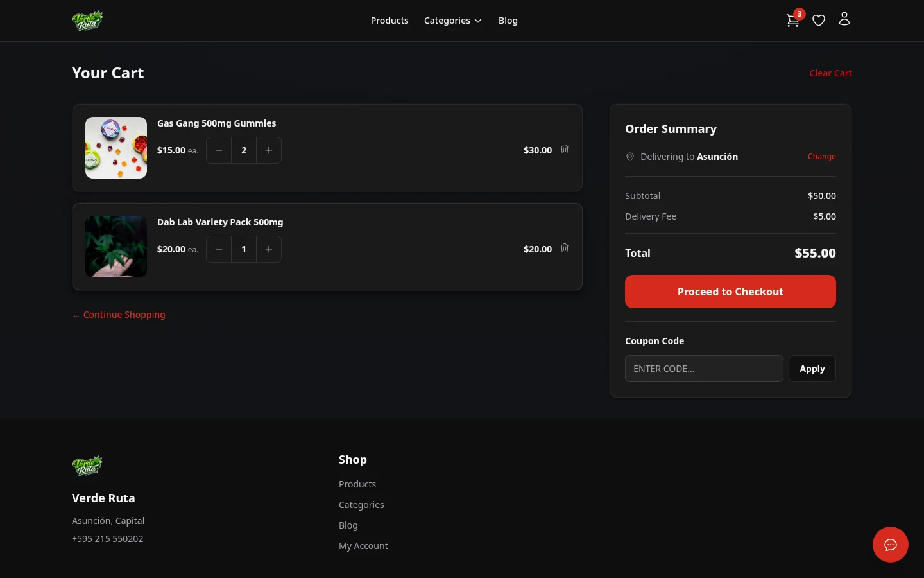This screenshot has width=924, height=578.
Task: Clear the entire cart
Action: pyautogui.click(x=830, y=73)
